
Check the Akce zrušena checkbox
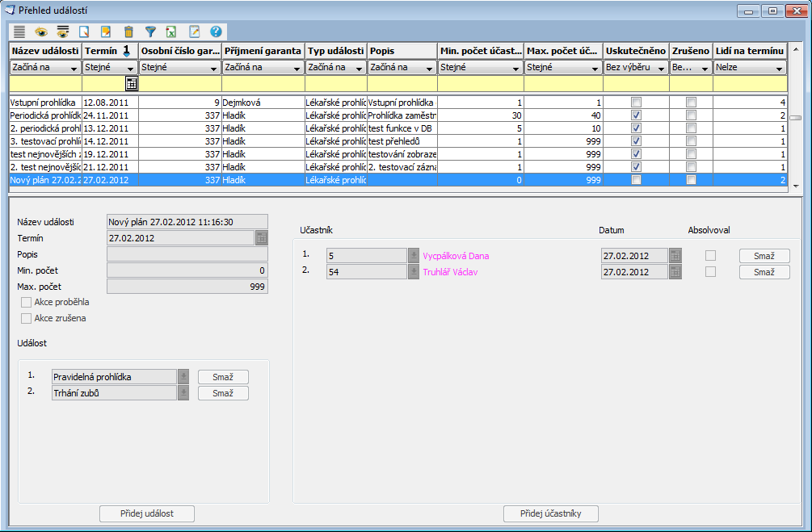click(27, 318)
